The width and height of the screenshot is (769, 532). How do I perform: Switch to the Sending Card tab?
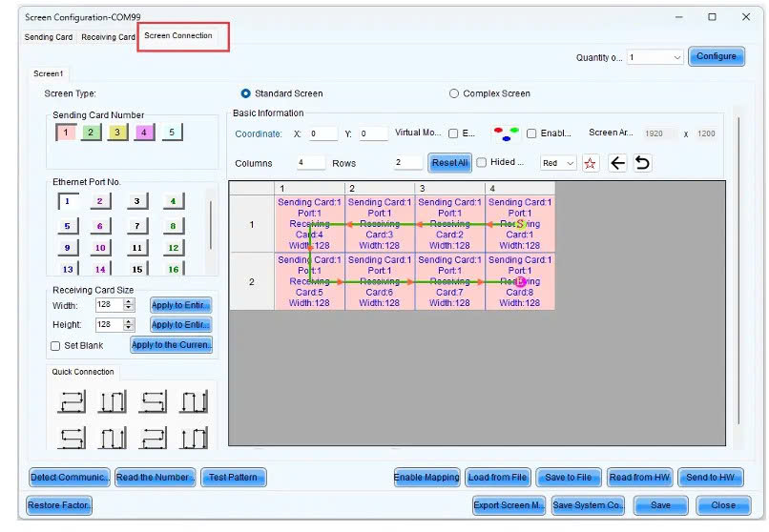click(x=48, y=37)
